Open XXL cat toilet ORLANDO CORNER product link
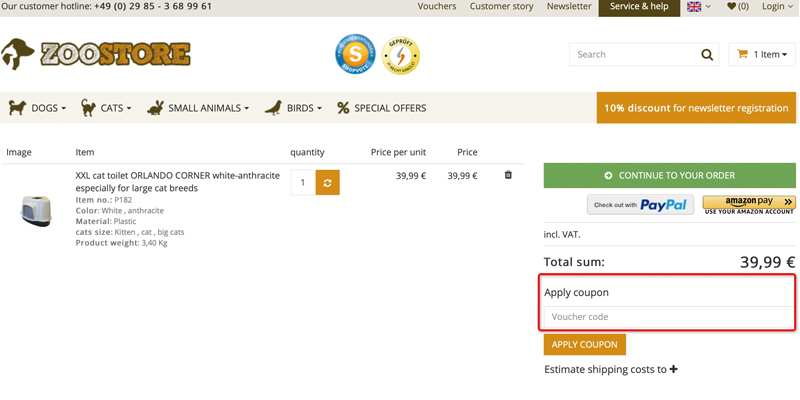This screenshot has height=400, width=800. point(178,182)
